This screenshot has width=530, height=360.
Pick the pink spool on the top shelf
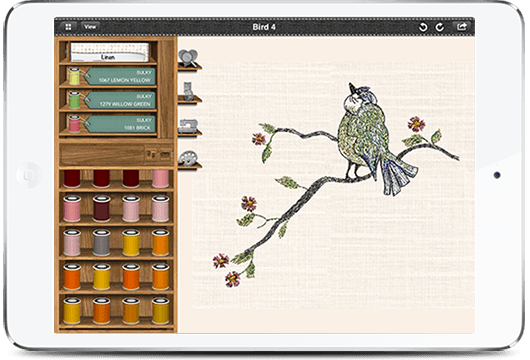click(x=160, y=179)
